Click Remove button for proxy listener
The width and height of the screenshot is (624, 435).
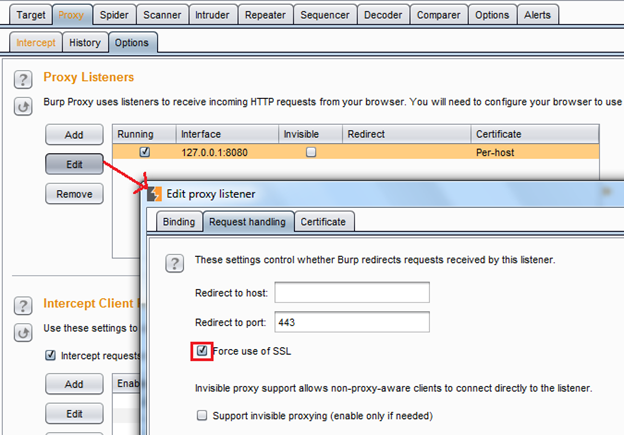coord(74,194)
